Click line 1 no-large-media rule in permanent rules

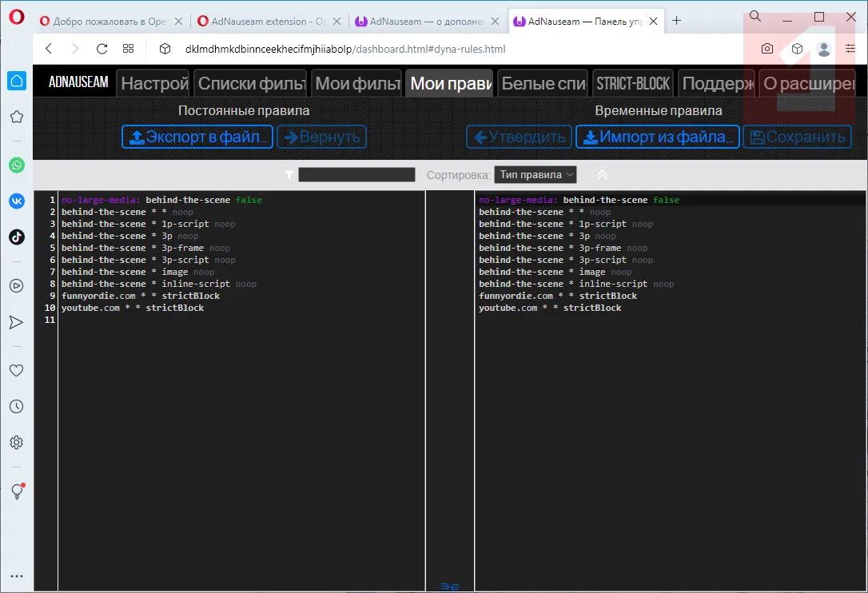coord(161,200)
